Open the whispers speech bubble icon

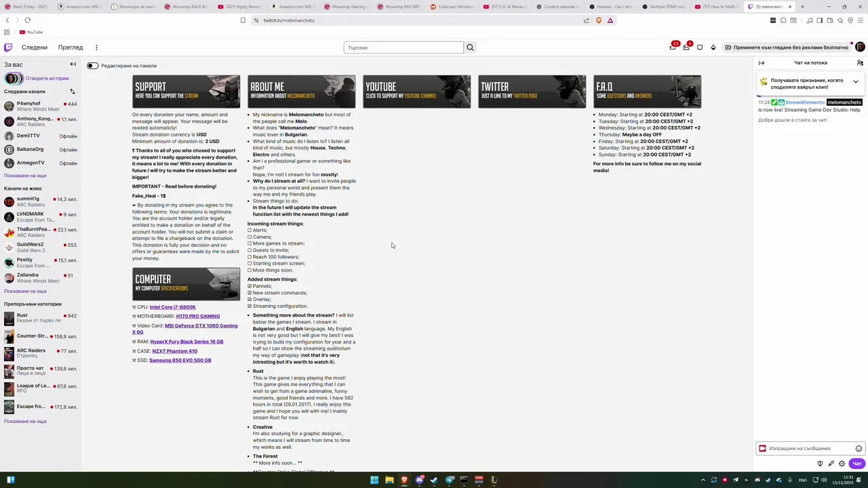pyautogui.click(x=700, y=47)
